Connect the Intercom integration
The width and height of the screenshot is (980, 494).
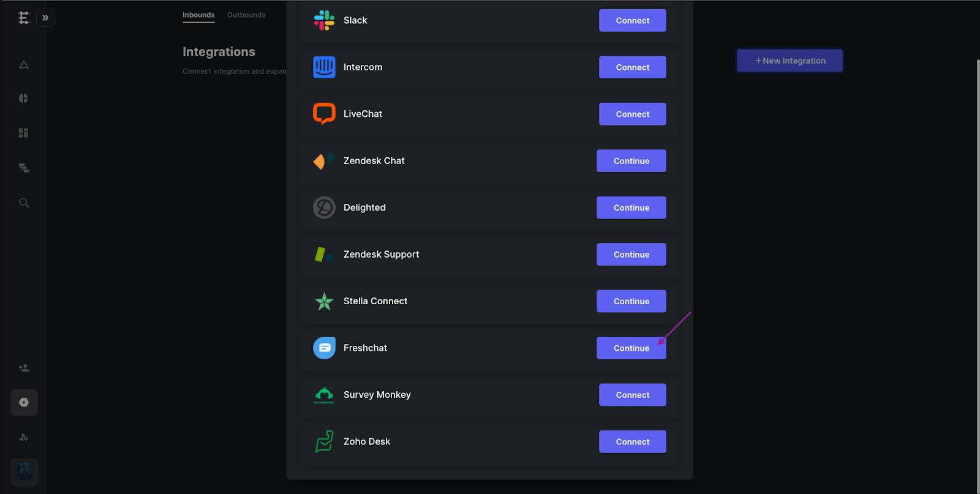(633, 67)
